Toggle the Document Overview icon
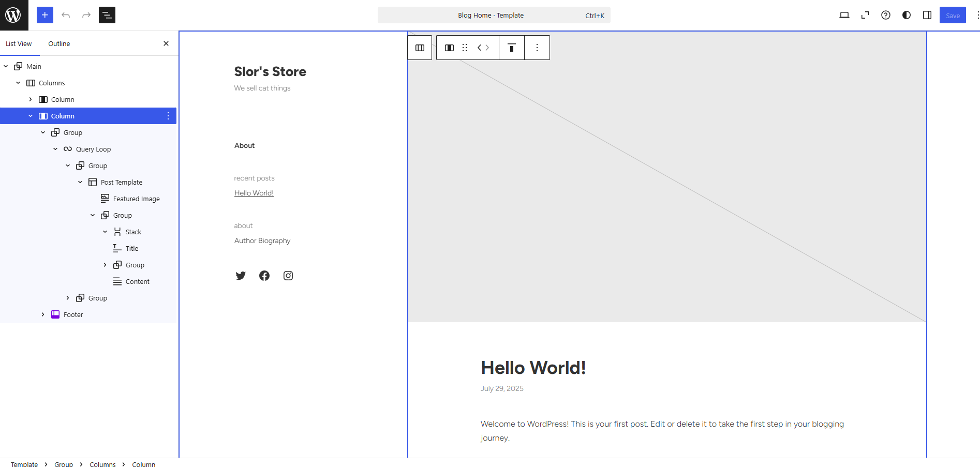980x467 pixels. 107,15
